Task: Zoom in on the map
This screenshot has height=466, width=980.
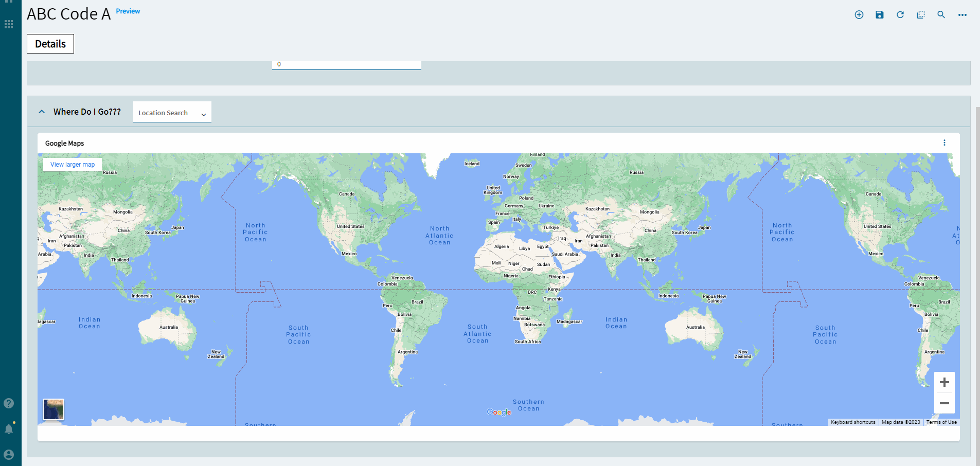Action: click(945, 382)
